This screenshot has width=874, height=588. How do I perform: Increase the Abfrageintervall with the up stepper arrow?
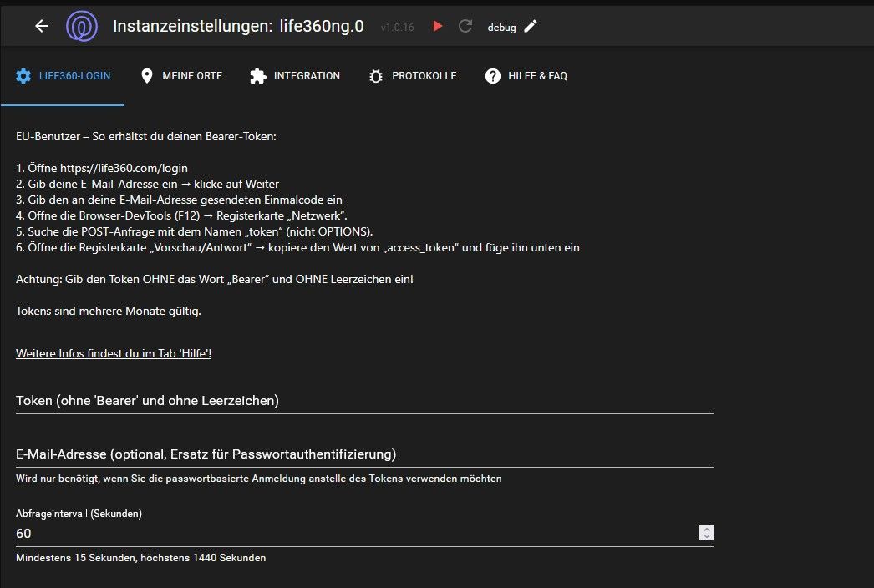(707, 530)
